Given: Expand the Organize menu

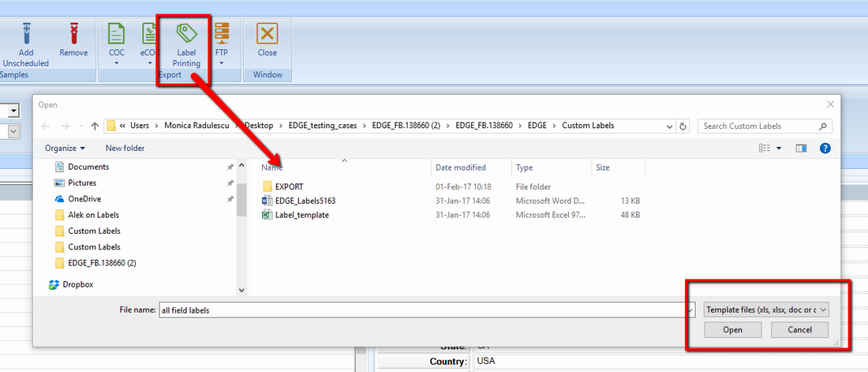Looking at the screenshot, I should point(65,148).
